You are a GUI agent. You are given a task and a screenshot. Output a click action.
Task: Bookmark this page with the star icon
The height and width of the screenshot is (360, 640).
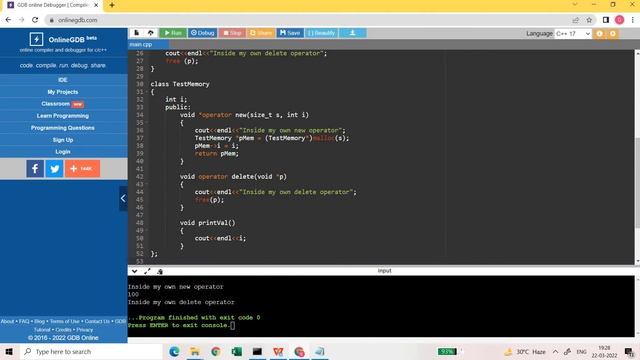tap(589, 20)
